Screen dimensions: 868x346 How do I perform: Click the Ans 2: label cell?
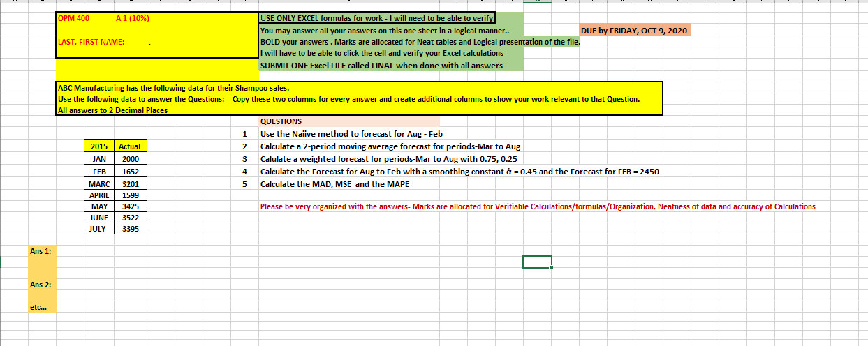[42, 285]
